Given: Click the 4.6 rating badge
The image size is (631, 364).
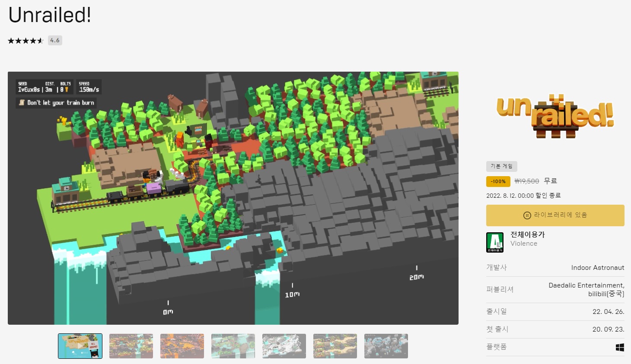Looking at the screenshot, I should 55,40.
